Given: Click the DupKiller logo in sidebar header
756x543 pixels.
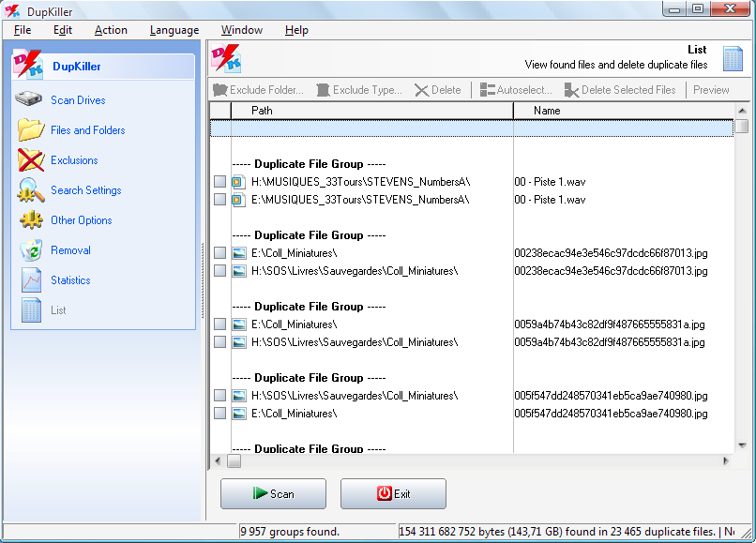Looking at the screenshot, I should tap(27, 64).
